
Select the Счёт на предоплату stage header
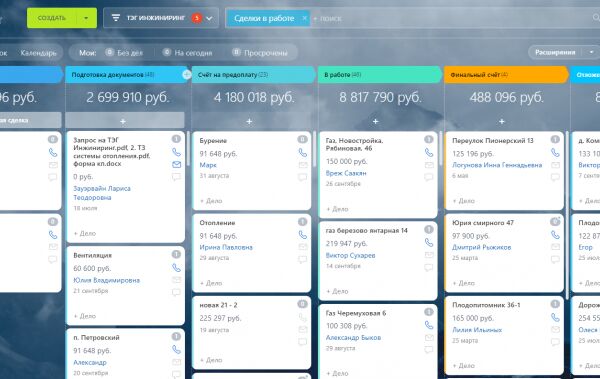coord(253,75)
